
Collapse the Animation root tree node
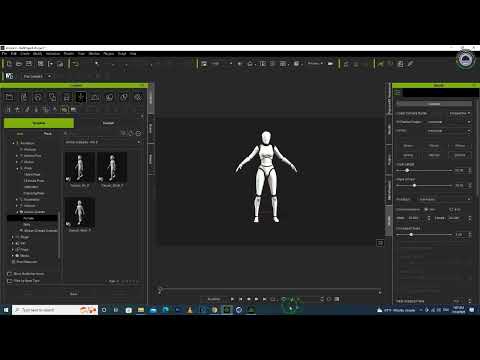[x=13, y=143]
